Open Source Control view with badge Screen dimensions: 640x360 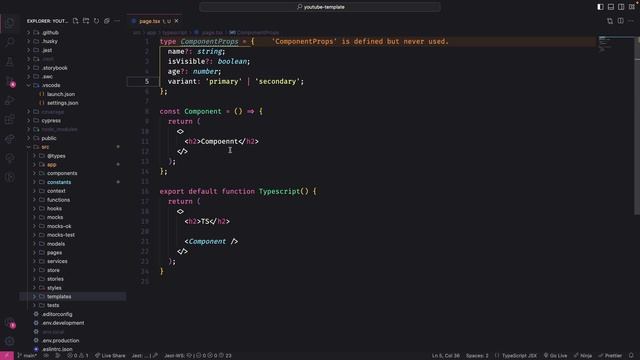point(10,81)
